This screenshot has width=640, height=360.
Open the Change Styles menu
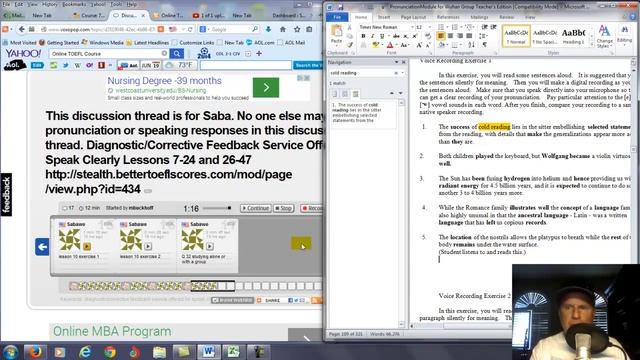click(x=604, y=36)
